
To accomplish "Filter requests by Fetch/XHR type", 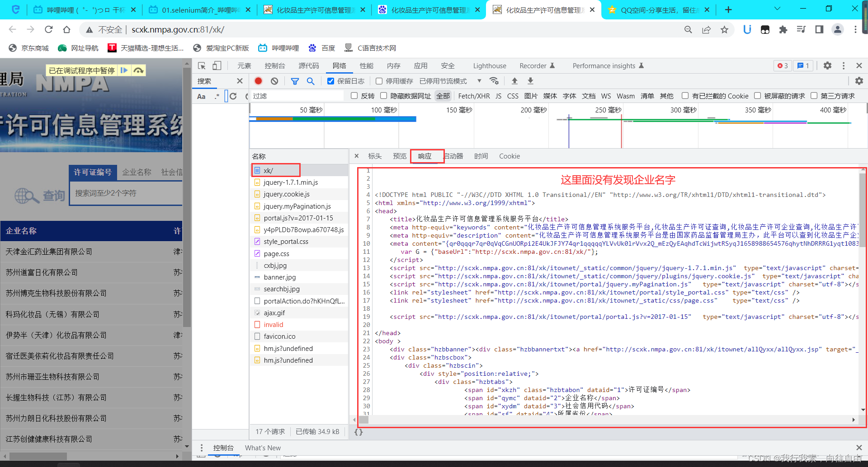I will click(474, 96).
